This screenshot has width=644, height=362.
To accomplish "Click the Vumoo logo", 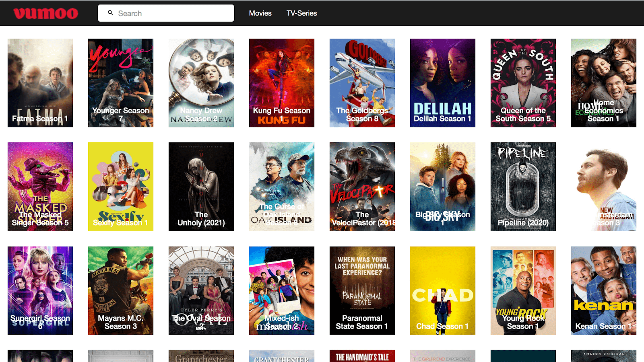I will [x=45, y=13].
